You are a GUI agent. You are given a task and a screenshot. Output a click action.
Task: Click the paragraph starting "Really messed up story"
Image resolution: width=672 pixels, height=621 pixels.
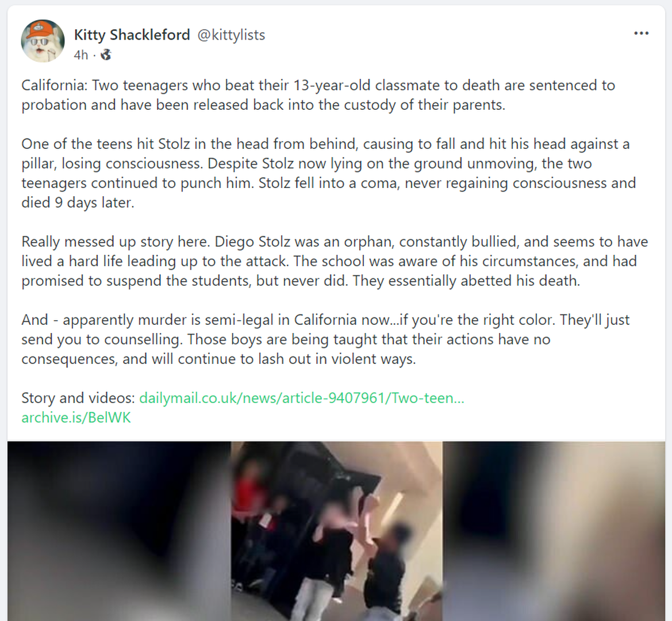pos(335,261)
